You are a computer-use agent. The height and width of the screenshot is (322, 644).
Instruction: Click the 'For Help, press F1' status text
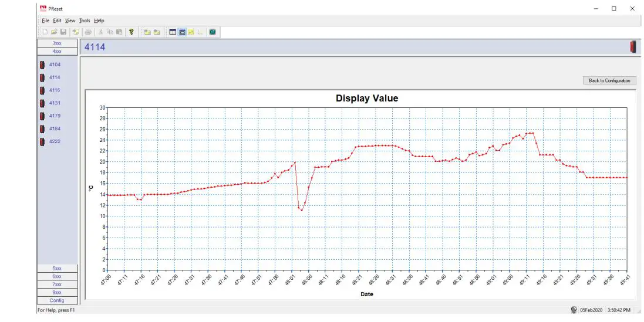click(x=56, y=310)
